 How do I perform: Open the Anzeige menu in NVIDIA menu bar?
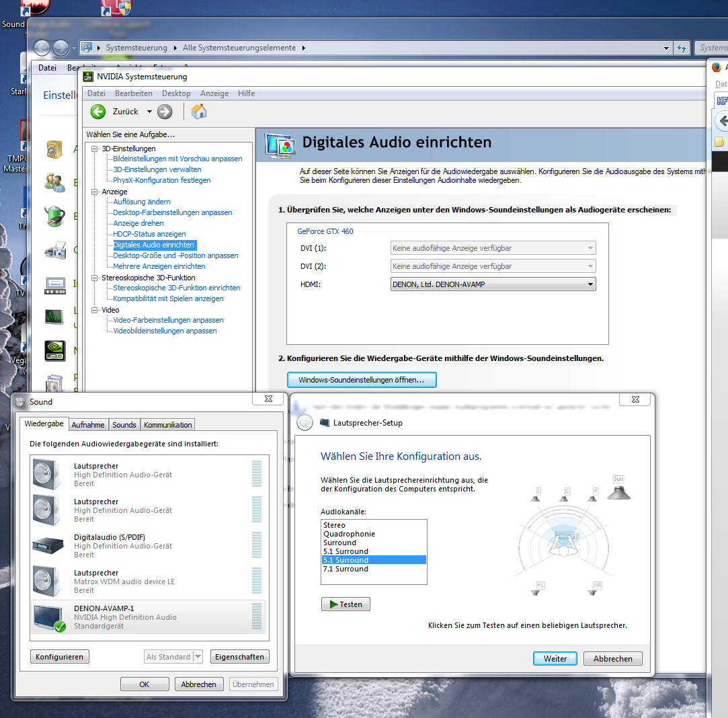pyautogui.click(x=214, y=93)
